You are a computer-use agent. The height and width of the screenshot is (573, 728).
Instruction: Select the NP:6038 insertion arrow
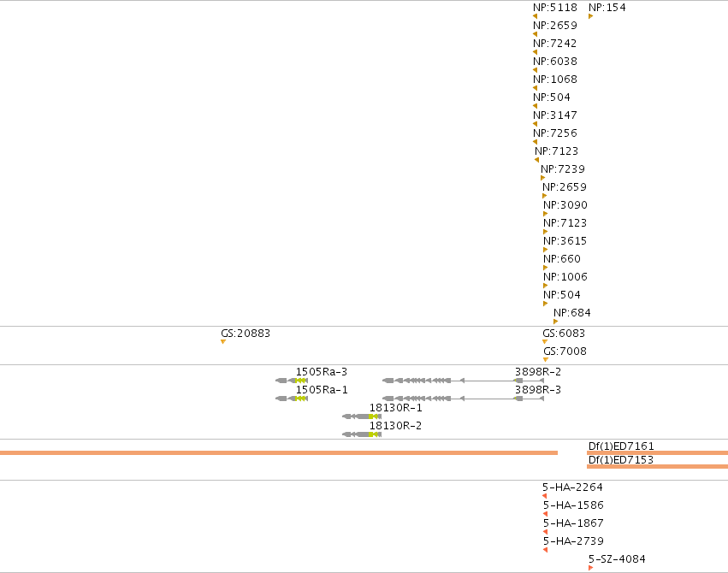536,70
